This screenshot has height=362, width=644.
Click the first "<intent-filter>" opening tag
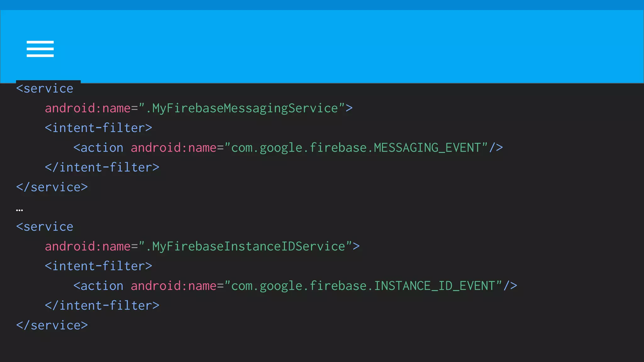[98, 128]
